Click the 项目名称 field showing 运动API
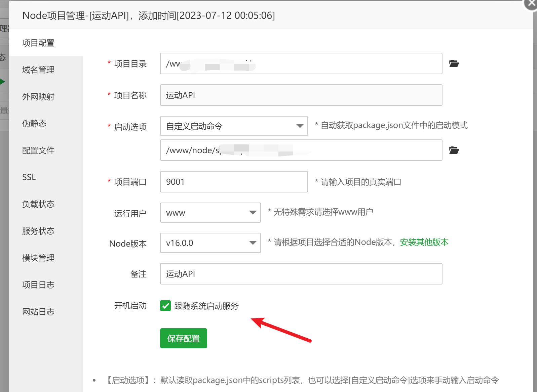 click(x=301, y=95)
